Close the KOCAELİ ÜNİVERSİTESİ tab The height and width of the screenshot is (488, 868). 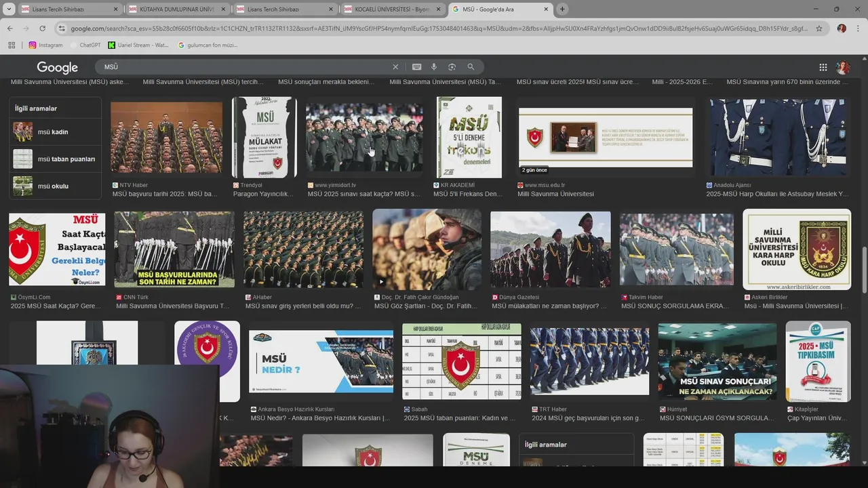437,9
